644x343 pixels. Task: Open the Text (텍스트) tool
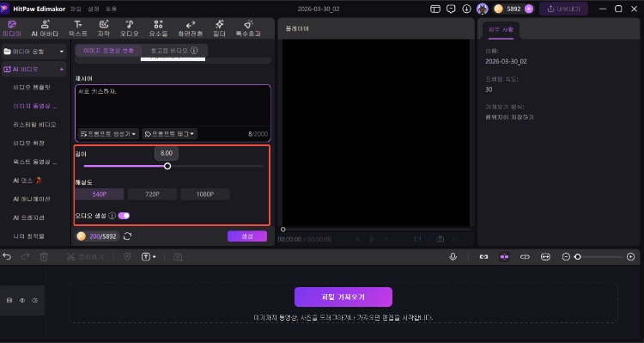click(77, 28)
